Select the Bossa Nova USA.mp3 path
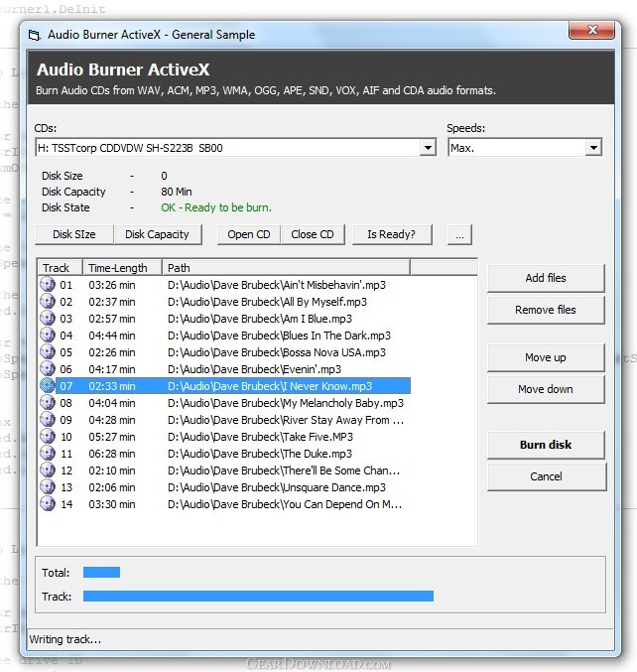The image size is (637, 672). (277, 352)
